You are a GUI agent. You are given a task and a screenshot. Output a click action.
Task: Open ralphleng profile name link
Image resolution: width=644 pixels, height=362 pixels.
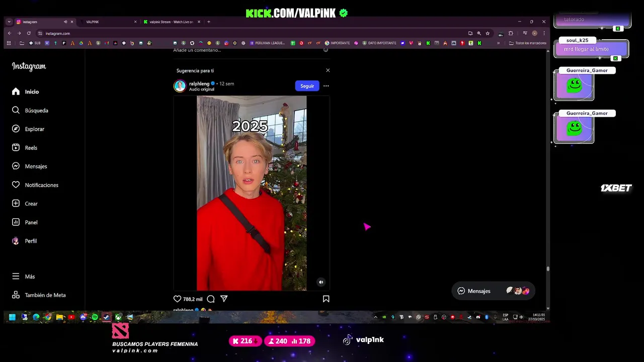point(199,83)
